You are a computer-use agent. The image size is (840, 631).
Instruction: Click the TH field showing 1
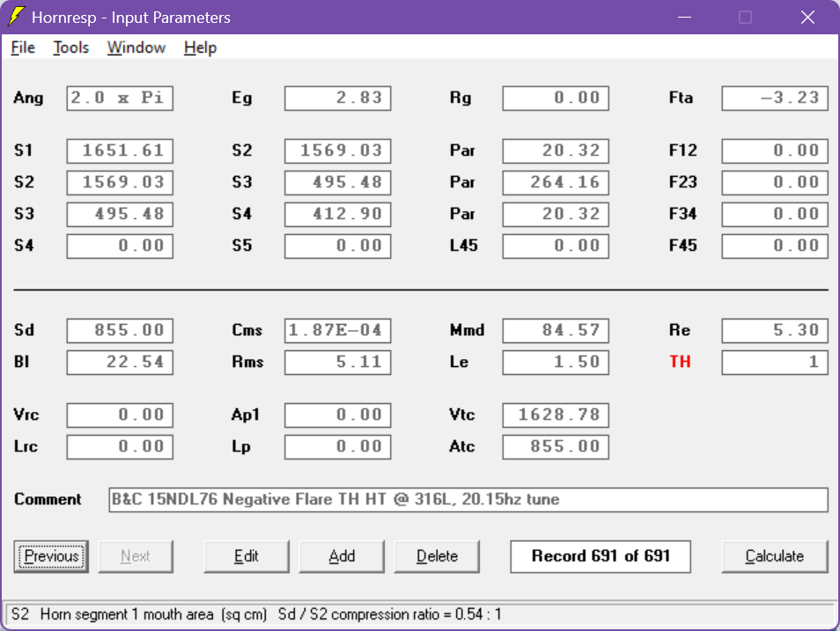tap(775, 362)
